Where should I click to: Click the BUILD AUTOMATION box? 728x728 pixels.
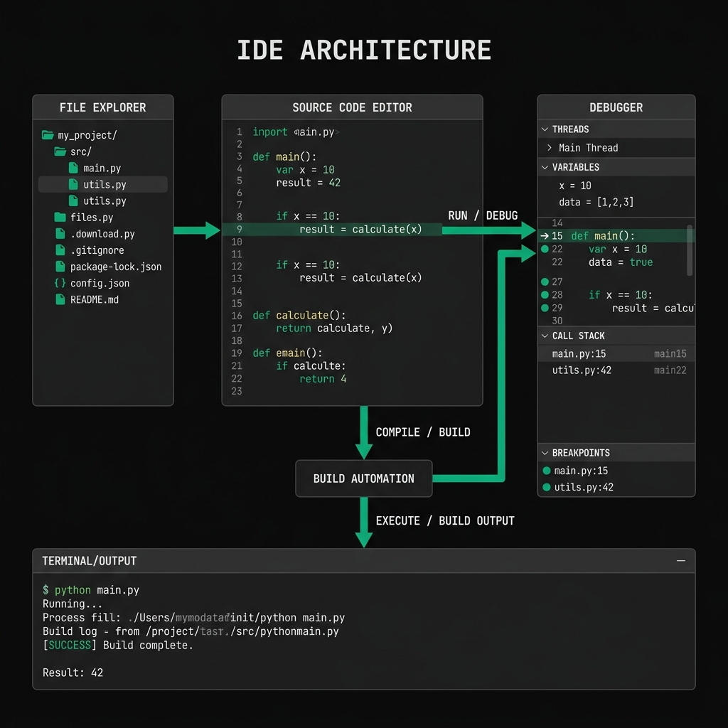pos(364,478)
